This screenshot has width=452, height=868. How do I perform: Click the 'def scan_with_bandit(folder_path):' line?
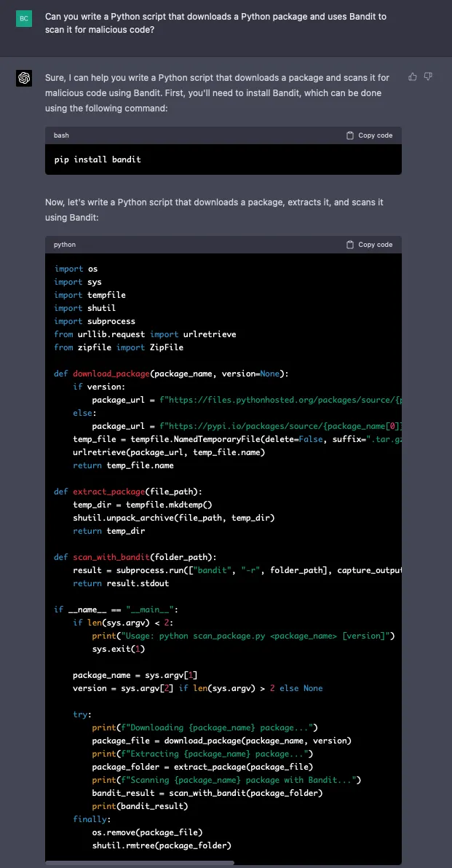coord(135,557)
